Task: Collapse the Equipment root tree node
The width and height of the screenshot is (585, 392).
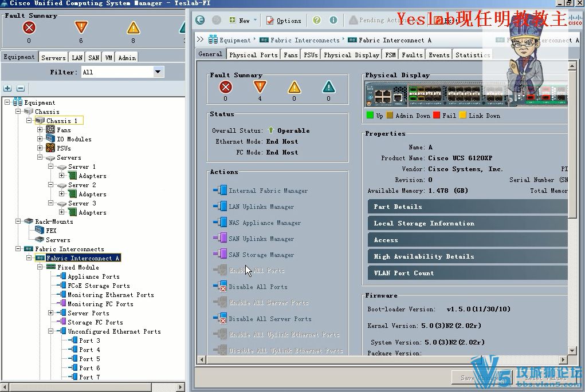Action: pos(7,102)
